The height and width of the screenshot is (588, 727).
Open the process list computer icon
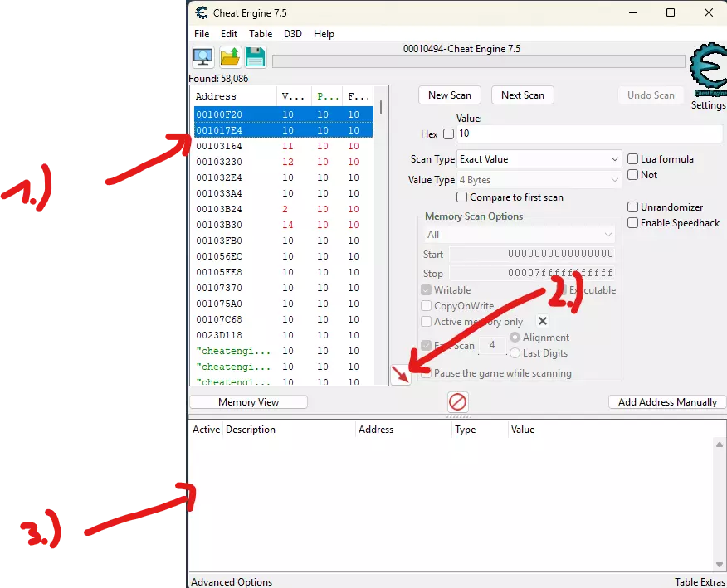(203, 57)
